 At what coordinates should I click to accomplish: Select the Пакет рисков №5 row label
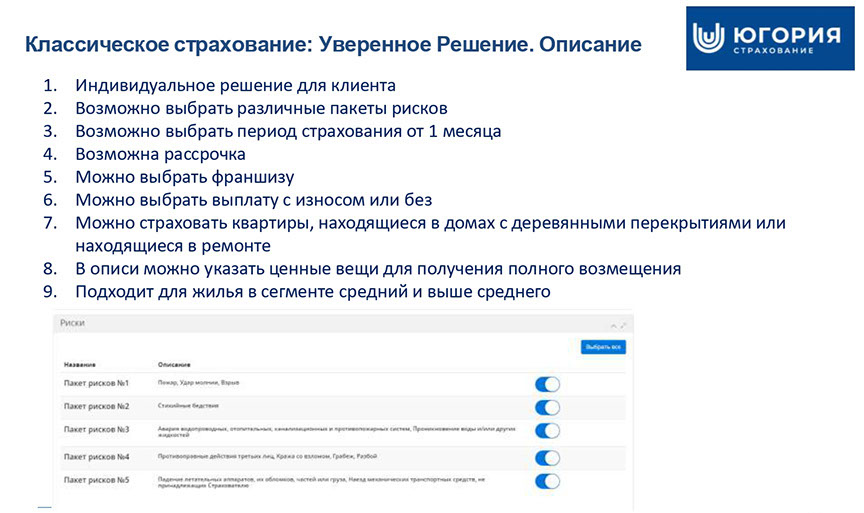click(96, 481)
